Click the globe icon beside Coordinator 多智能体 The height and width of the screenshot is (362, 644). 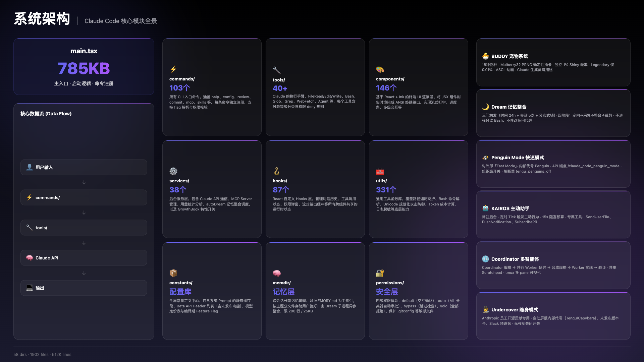pyautogui.click(x=485, y=259)
